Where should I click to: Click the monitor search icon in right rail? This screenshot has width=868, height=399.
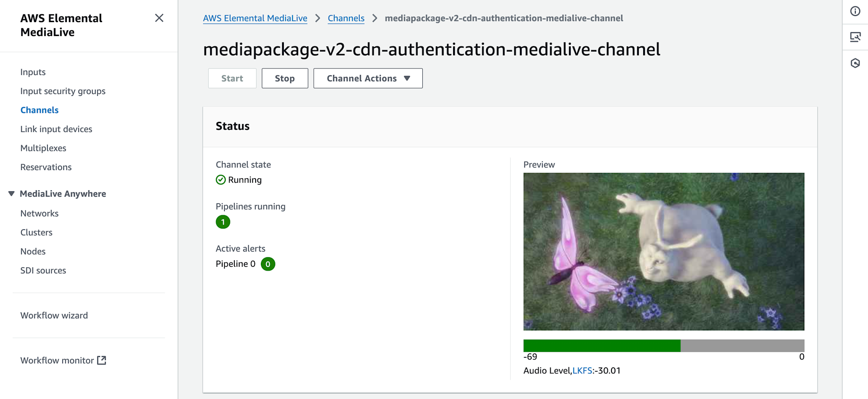[x=855, y=37]
